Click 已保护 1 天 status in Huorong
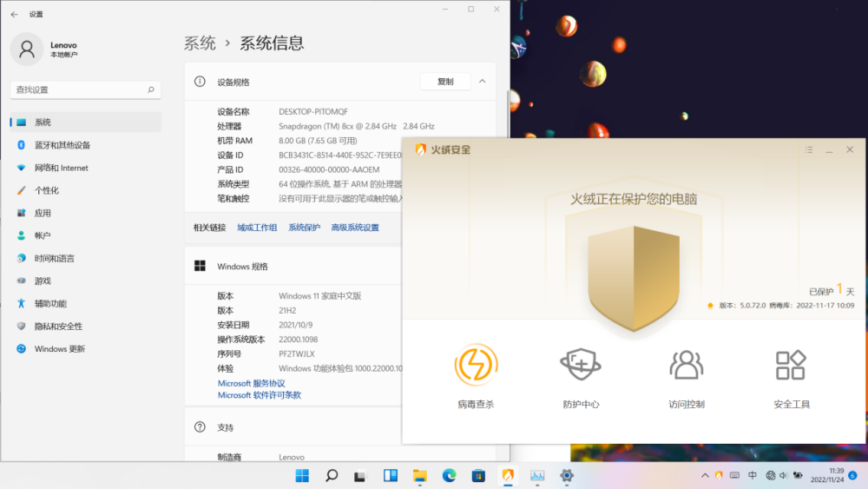 point(832,290)
